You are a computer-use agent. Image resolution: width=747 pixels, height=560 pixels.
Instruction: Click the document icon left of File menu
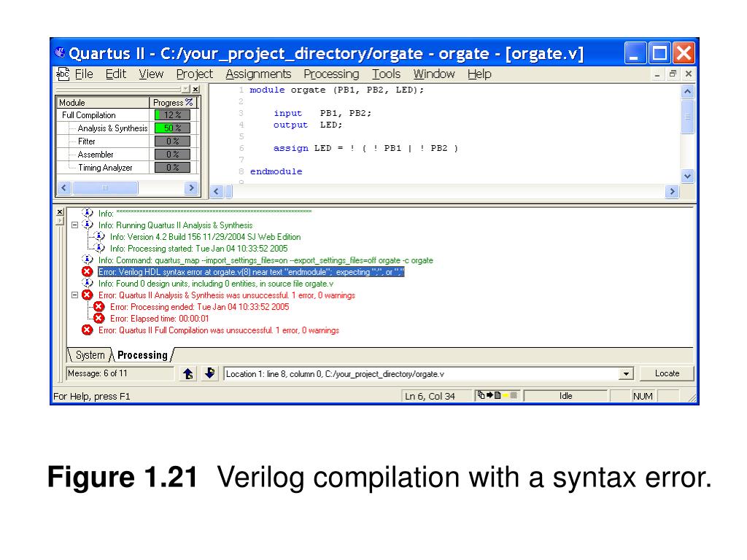pos(63,74)
